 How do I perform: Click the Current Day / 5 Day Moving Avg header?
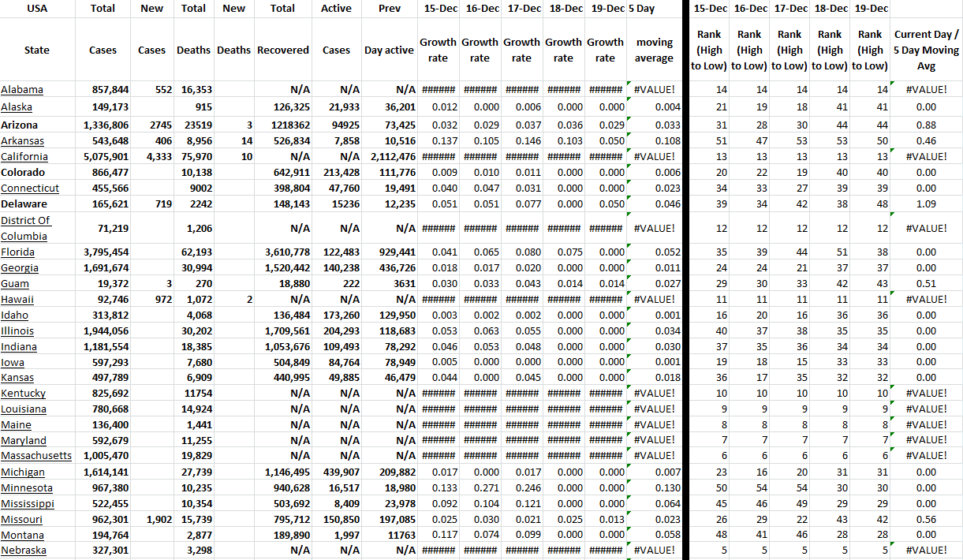(x=926, y=50)
